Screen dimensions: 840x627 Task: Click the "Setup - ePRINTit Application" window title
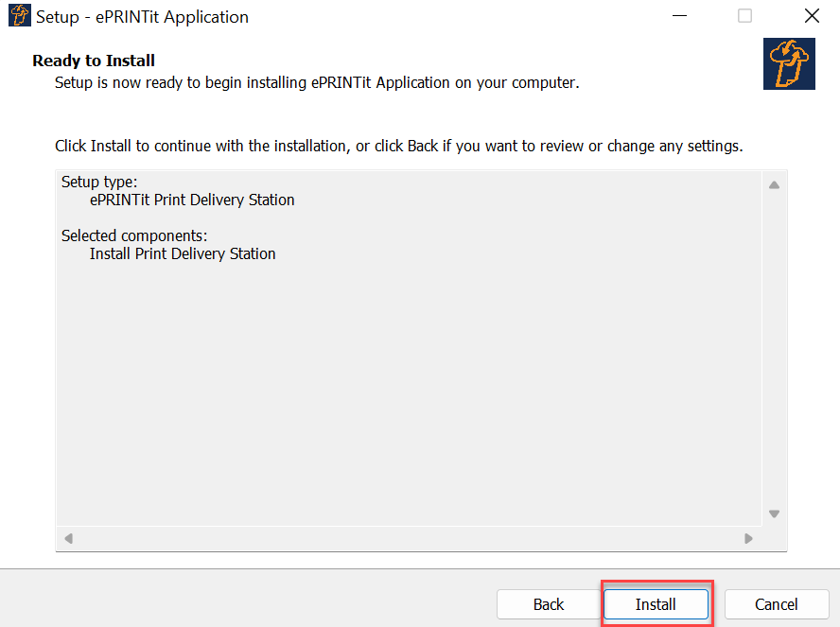[142, 17]
